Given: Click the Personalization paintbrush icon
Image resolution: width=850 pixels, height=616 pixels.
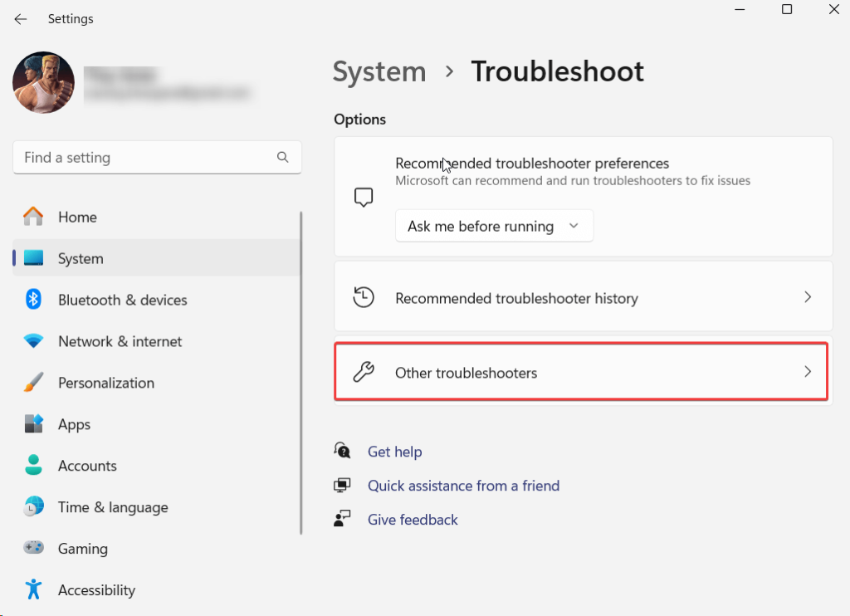Looking at the screenshot, I should pos(33,383).
